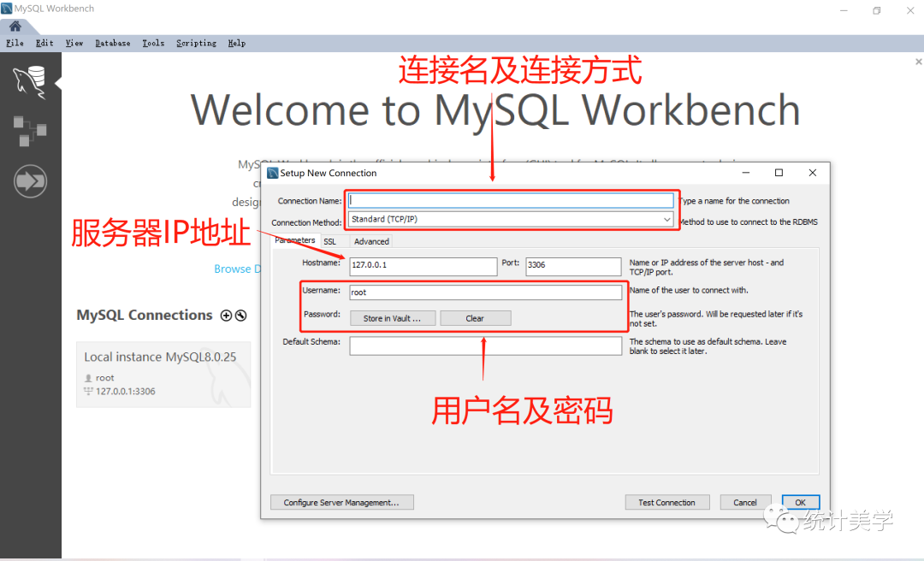Open the File menu

[x=15, y=43]
